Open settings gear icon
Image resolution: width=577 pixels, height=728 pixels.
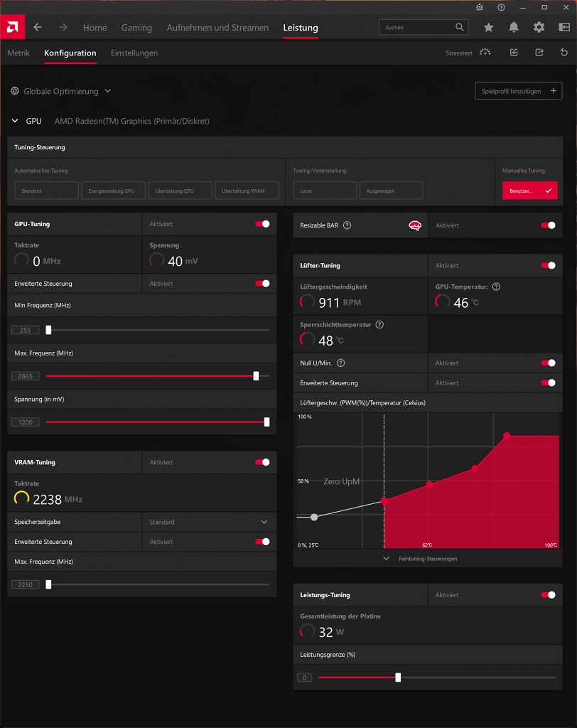pyautogui.click(x=539, y=28)
